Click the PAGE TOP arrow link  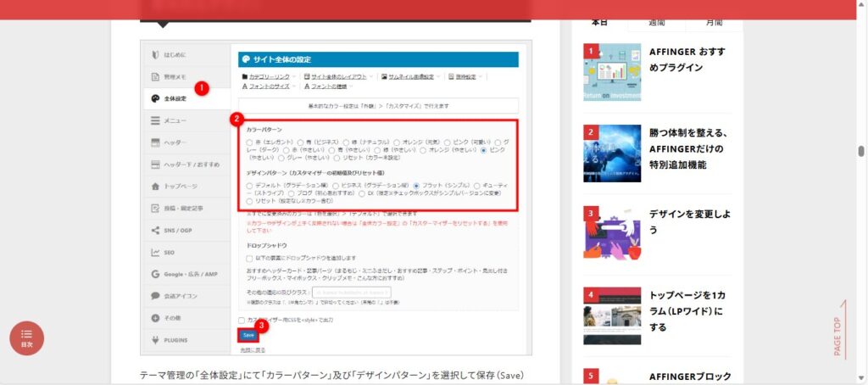838,331
